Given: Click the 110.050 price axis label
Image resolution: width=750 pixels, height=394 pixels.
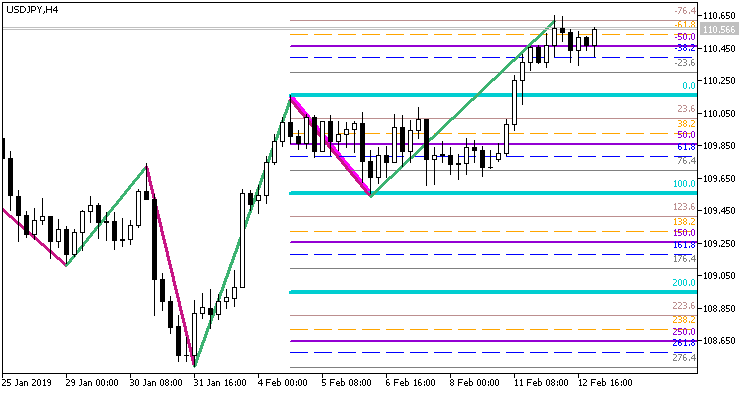Looking at the screenshot, I should coord(719,113).
